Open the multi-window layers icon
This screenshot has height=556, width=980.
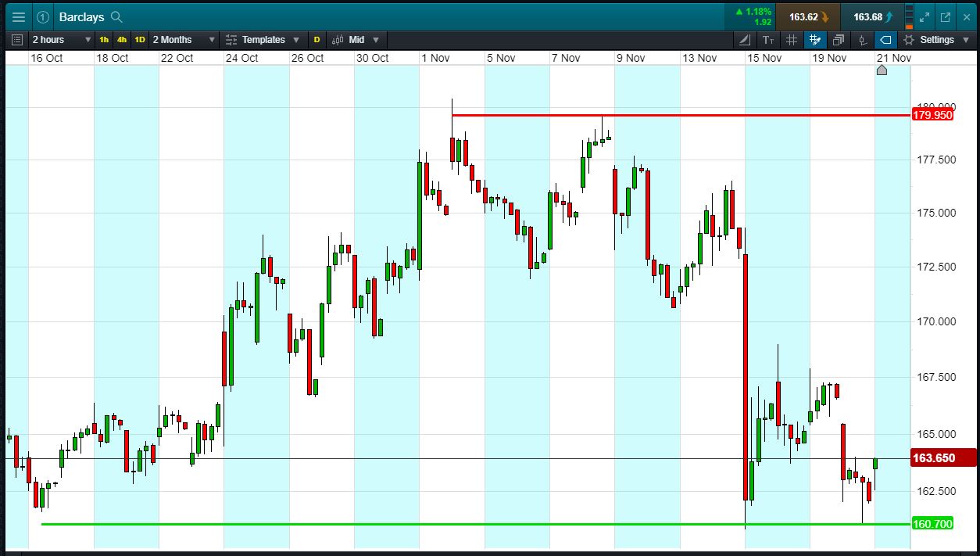[x=839, y=40]
